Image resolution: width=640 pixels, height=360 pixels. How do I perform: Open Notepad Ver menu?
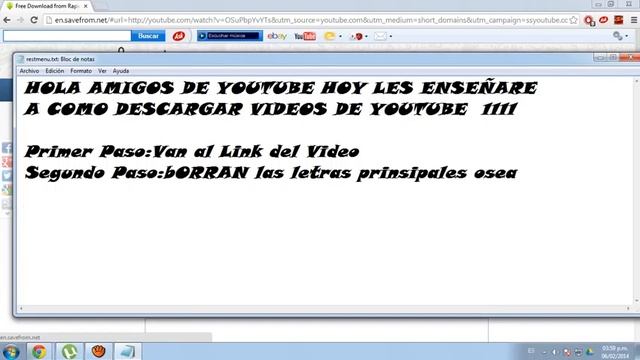[102, 71]
